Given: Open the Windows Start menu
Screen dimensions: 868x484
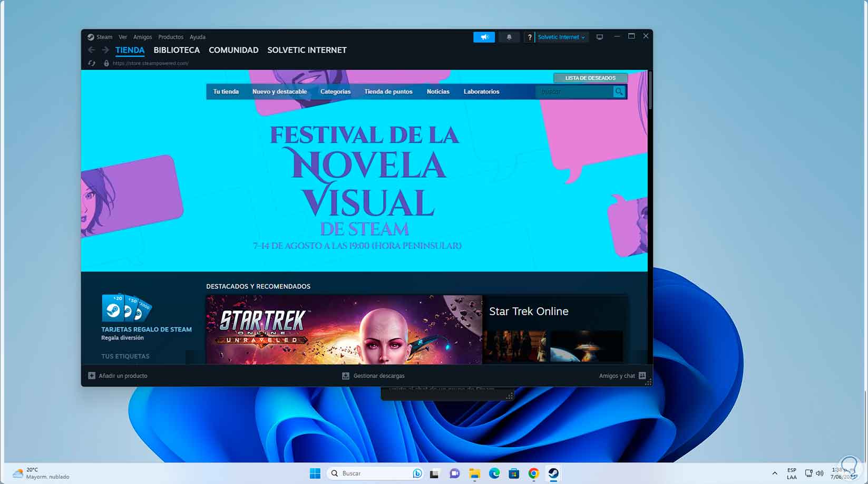Looking at the screenshot, I should click(315, 473).
